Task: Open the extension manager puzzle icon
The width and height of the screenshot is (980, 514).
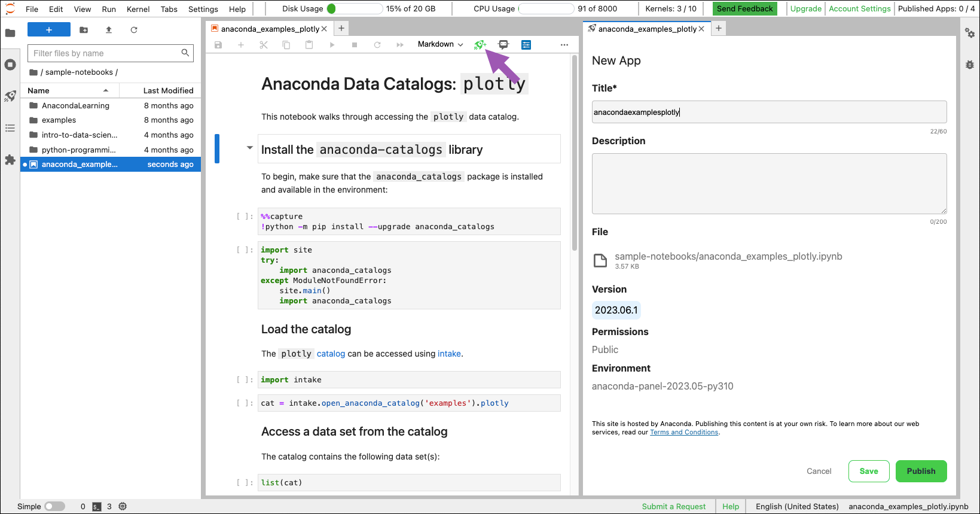Action: [10, 160]
